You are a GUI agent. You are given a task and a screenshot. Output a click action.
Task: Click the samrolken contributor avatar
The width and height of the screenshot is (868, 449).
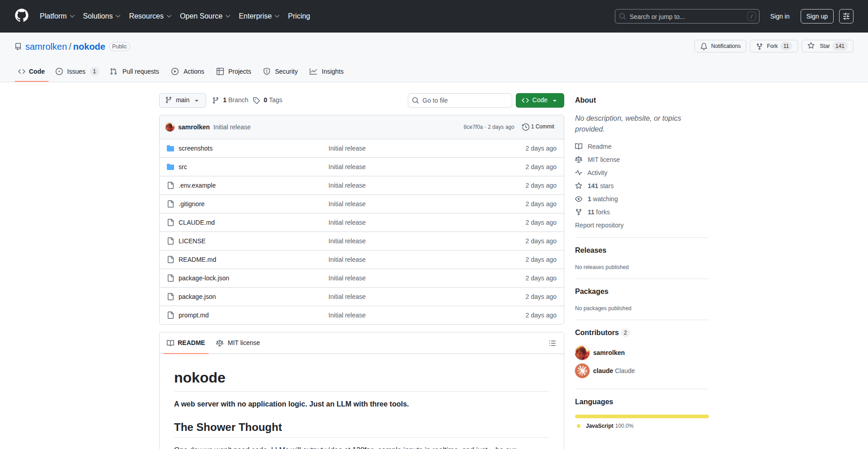pyautogui.click(x=582, y=353)
